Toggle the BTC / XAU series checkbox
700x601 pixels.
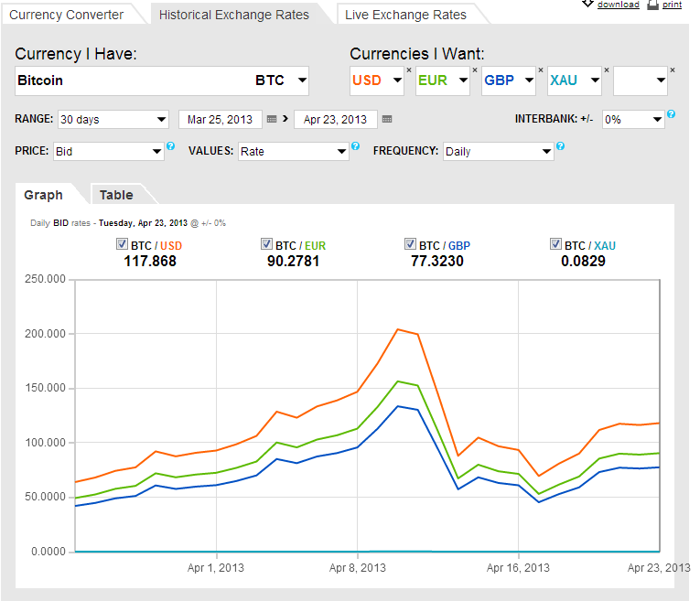pos(555,244)
